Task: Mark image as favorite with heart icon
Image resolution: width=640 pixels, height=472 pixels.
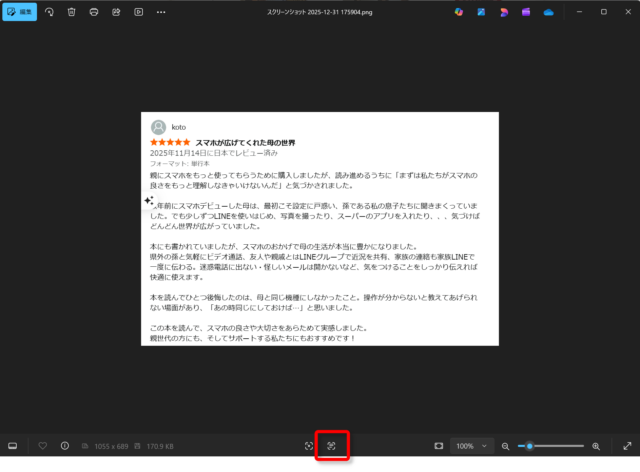Action: 43,446
